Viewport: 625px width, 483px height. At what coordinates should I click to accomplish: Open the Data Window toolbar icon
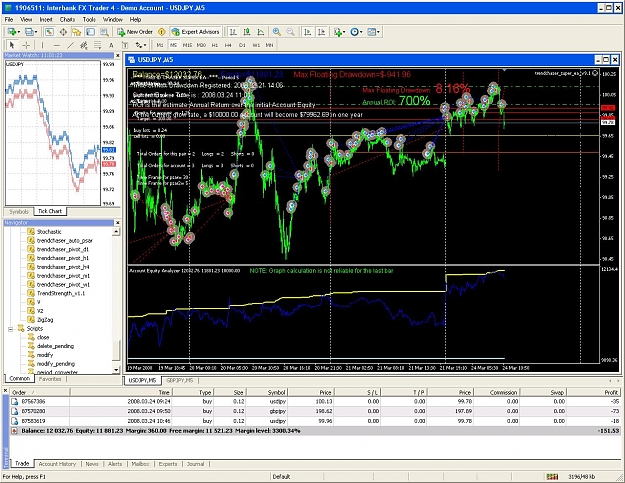coord(63,32)
